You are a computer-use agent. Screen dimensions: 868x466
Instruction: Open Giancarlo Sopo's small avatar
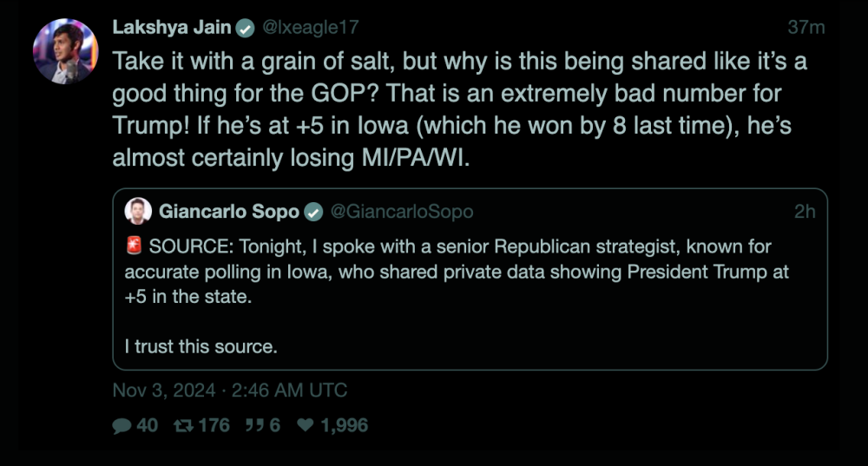(x=138, y=211)
